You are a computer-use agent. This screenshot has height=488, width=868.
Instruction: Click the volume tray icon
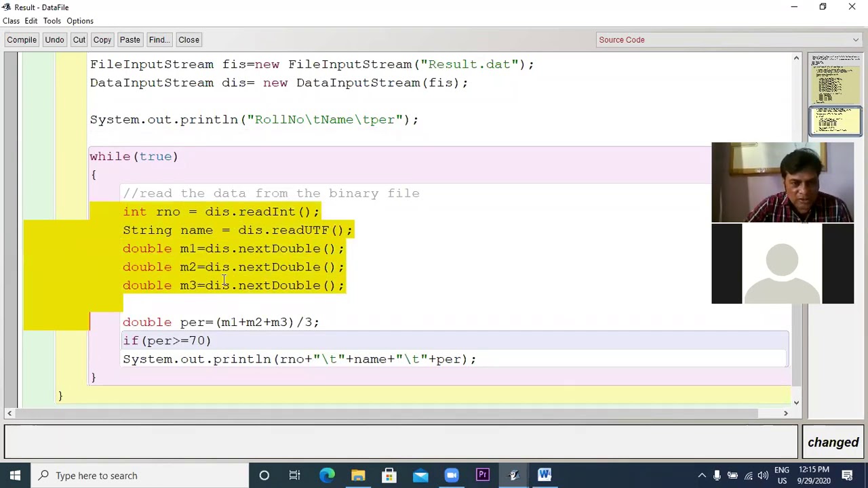(x=764, y=476)
